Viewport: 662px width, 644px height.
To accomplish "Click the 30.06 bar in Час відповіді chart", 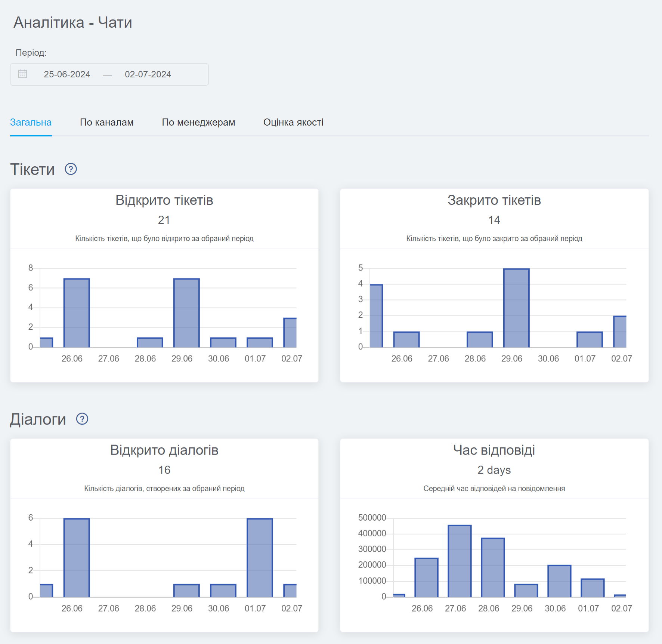I will point(559,581).
